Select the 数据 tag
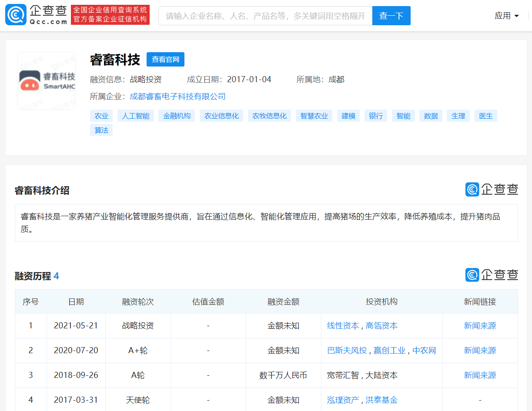 point(431,116)
